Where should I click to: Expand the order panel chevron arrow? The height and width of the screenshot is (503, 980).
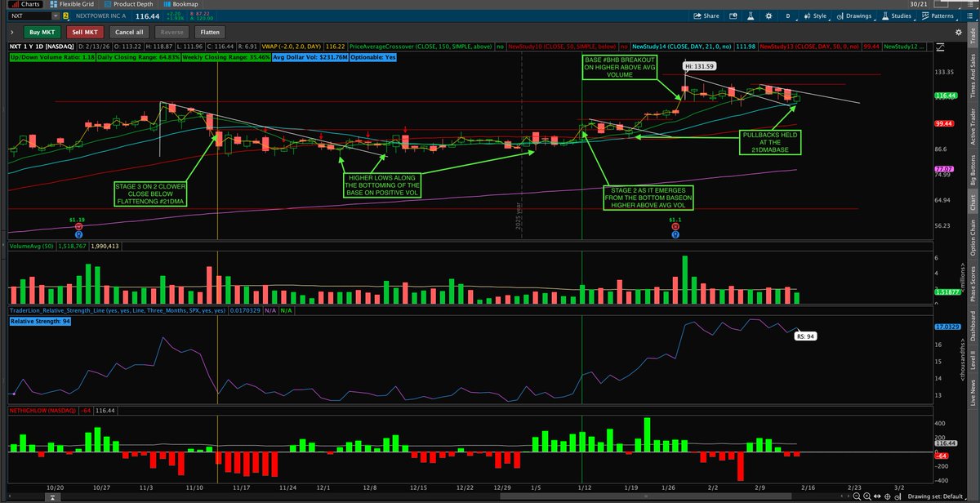point(11,32)
